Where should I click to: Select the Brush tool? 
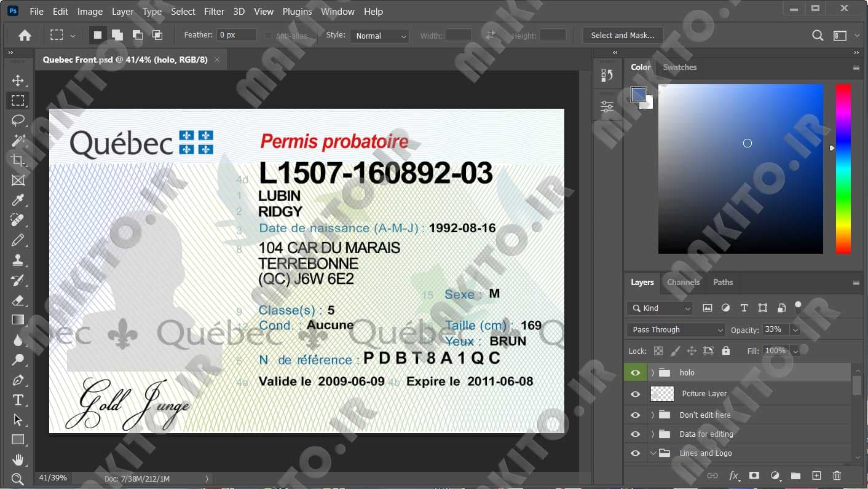tap(18, 240)
